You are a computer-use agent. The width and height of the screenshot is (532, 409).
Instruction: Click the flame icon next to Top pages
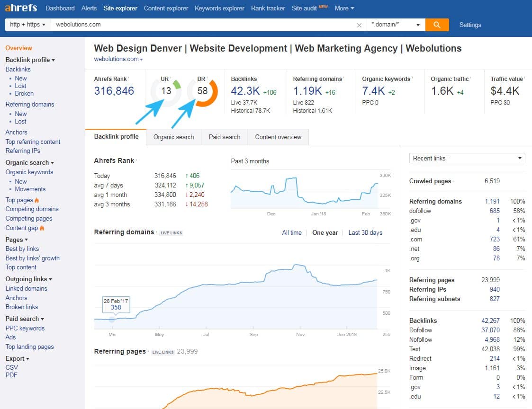click(x=36, y=200)
